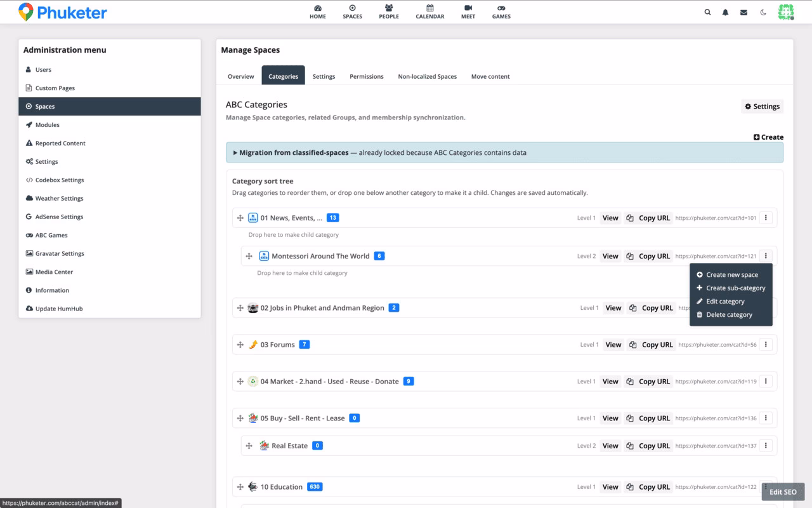This screenshot has width=812, height=508.
Task: Open Weather Settings
Action: 110,199
